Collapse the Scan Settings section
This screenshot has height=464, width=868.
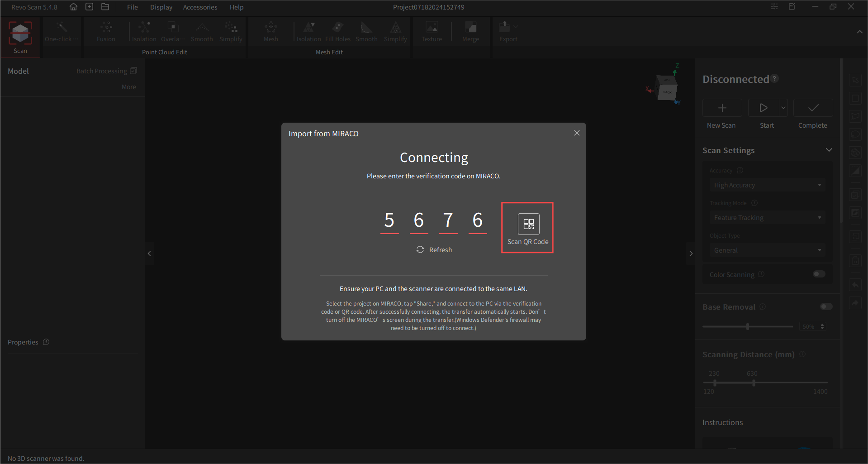(x=829, y=150)
